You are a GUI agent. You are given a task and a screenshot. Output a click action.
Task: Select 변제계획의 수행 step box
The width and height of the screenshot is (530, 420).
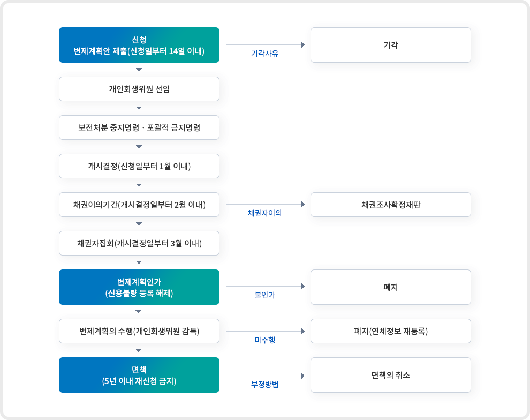click(139, 331)
